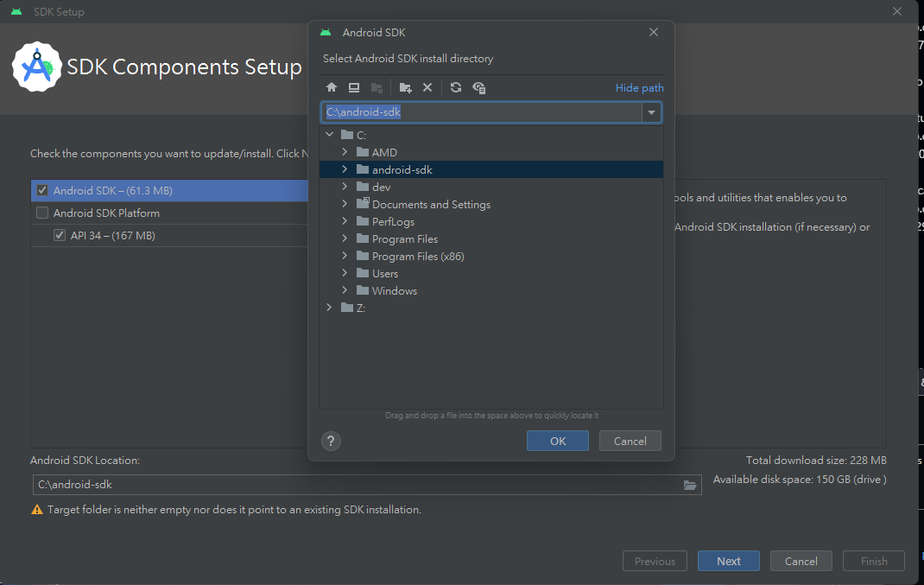The image size is (924, 585).
Task: Expand the Program Files folder
Action: point(345,238)
